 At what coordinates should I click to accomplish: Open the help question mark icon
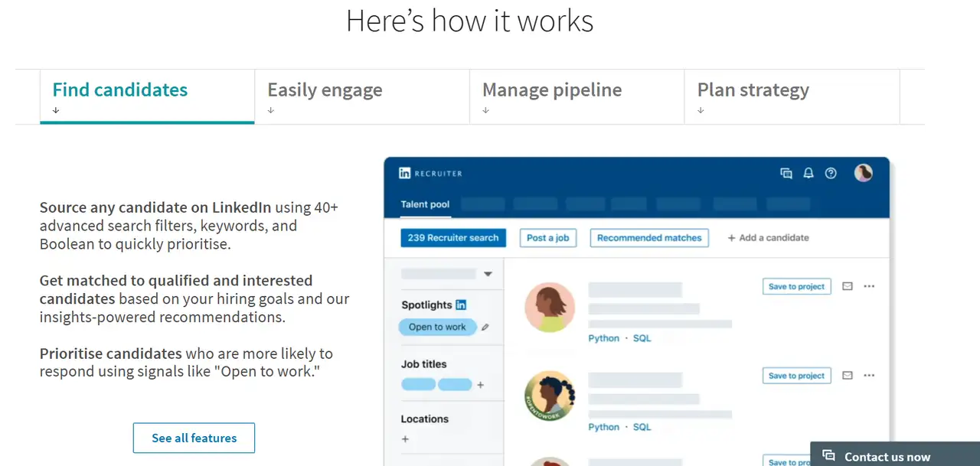831,173
